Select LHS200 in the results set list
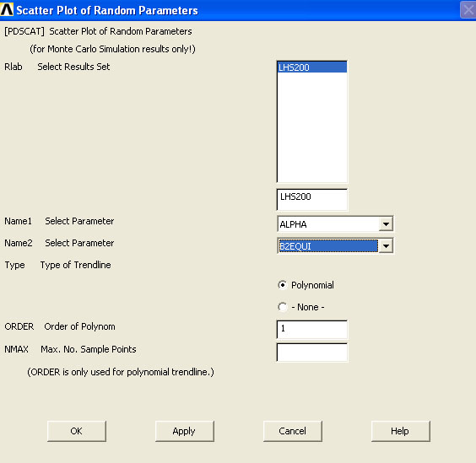This screenshot has width=476, height=463. [312, 67]
